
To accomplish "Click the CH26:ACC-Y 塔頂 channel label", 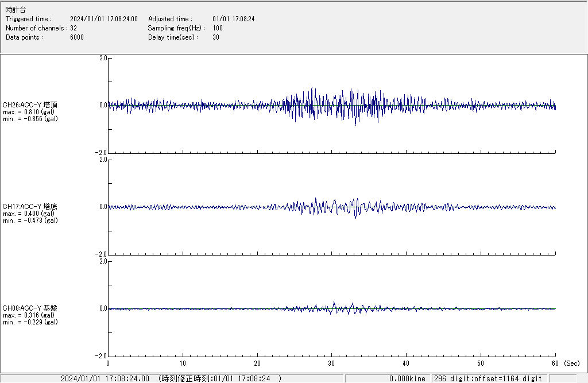I will click(x=30, y=105).
